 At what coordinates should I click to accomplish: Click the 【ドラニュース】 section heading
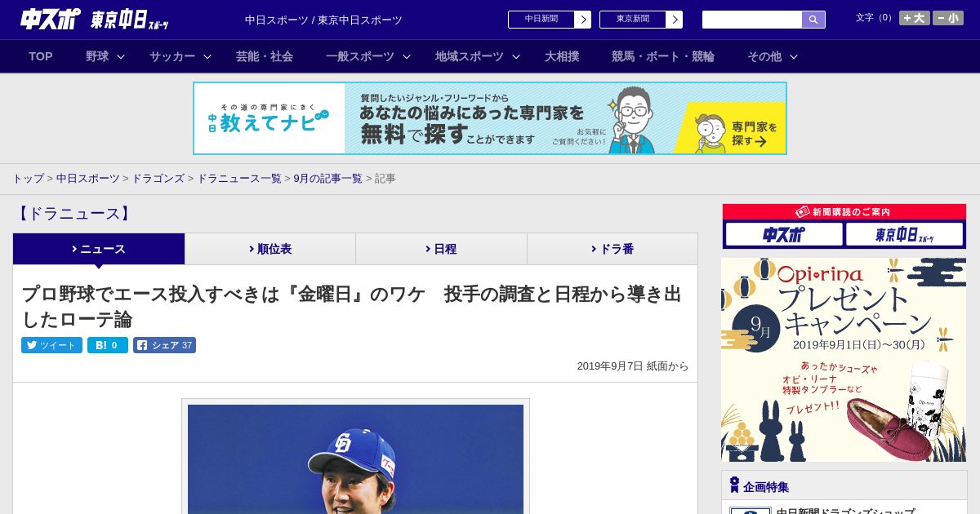pyautogui.click(x=73, y=214)
